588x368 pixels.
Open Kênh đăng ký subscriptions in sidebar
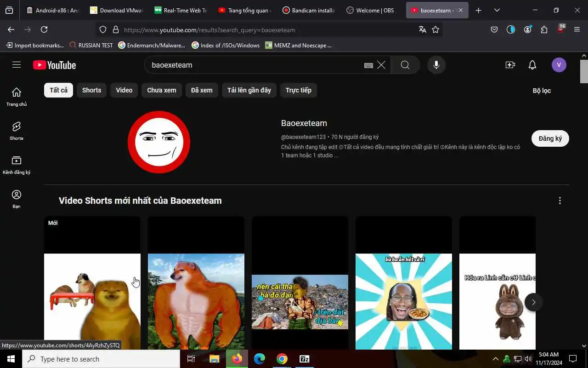click(x=17, y=165)
